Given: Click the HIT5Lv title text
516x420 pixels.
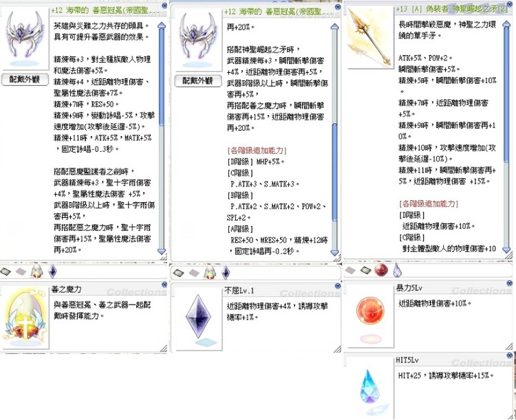Looking at the screenshot, I should tap(407, 360).
